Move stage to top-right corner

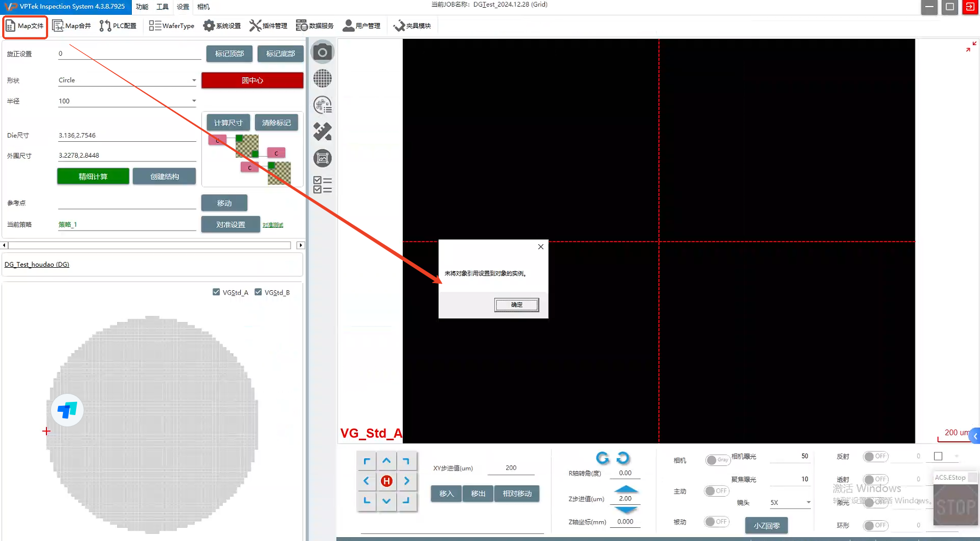click(407, 461)
